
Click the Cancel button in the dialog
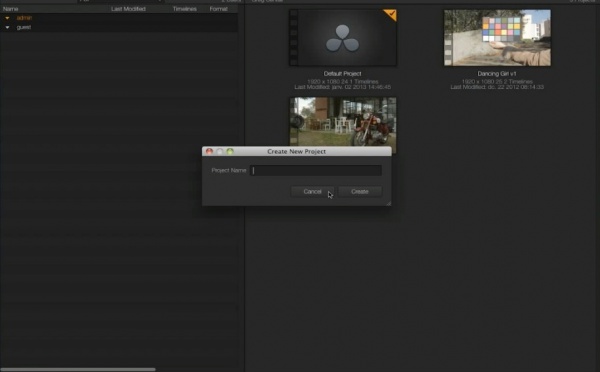coord(312,191)
